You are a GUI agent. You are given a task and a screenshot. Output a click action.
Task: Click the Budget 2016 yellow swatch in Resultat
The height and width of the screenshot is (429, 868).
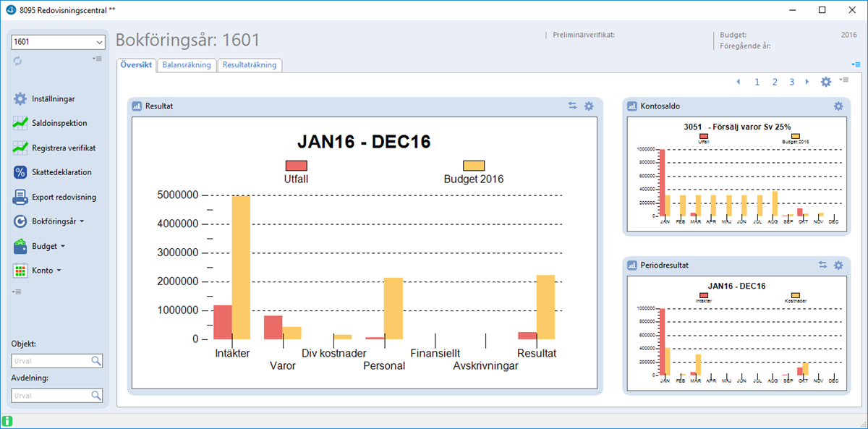(x=473, y=166)
